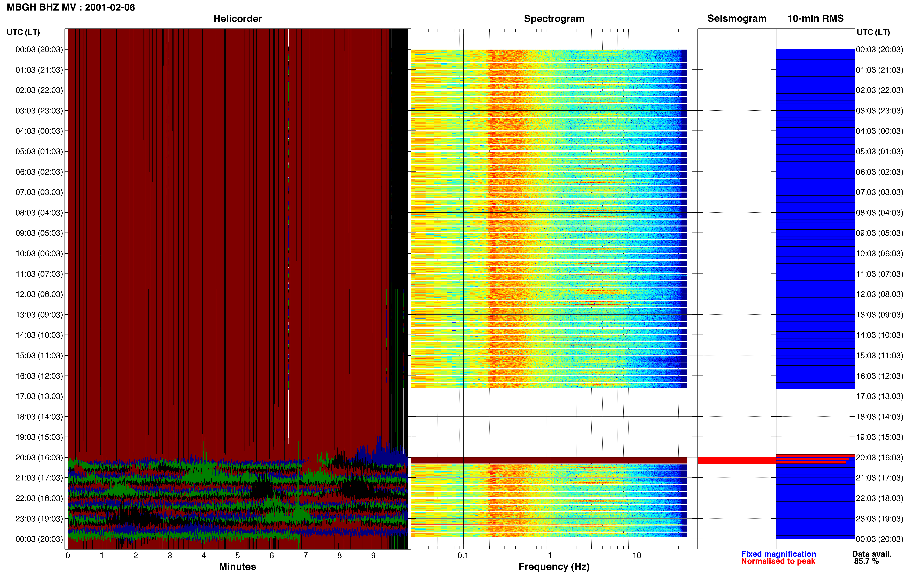Image resolution: width=924 pixels, height=578 pixels.
Task: Click left time label 15:03 (11:03)
Action: tap(39, 355)
